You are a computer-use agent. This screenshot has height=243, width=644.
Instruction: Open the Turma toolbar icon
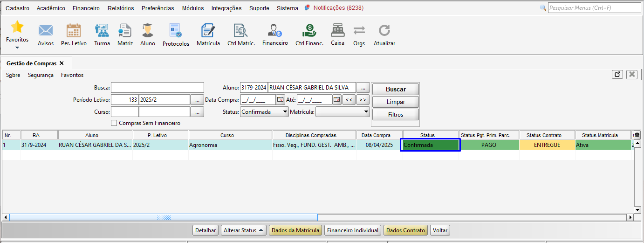point(102,31)
